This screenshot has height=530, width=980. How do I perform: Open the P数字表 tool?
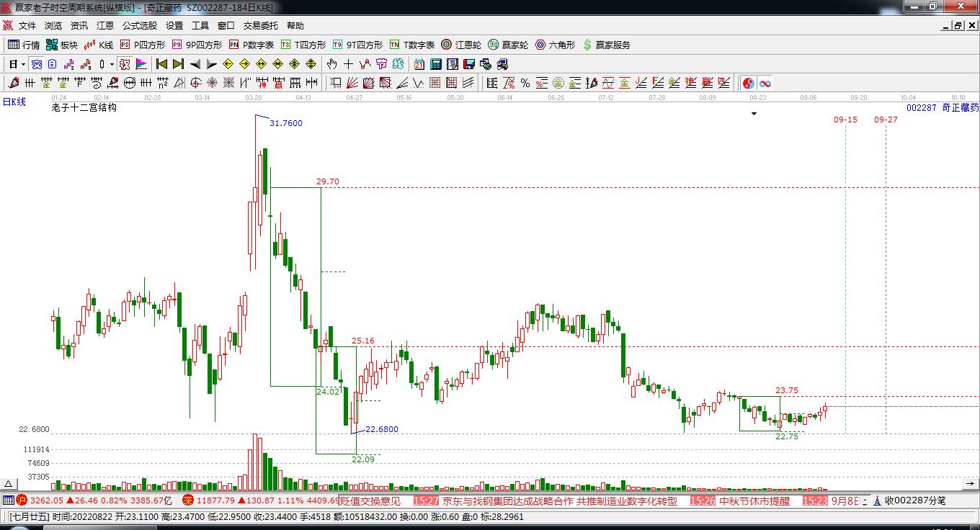(x=251, y=45)
